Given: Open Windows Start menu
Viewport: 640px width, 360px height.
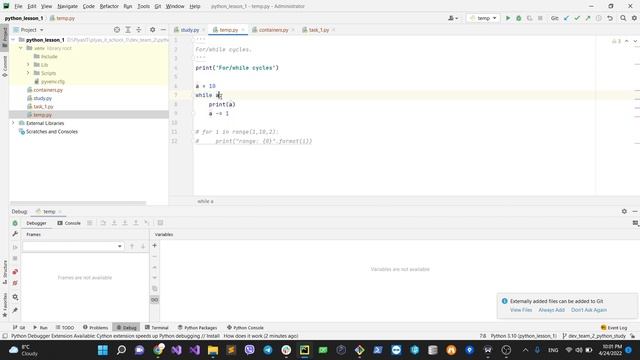Looking at the screenshot, I should tap(103, 350).
